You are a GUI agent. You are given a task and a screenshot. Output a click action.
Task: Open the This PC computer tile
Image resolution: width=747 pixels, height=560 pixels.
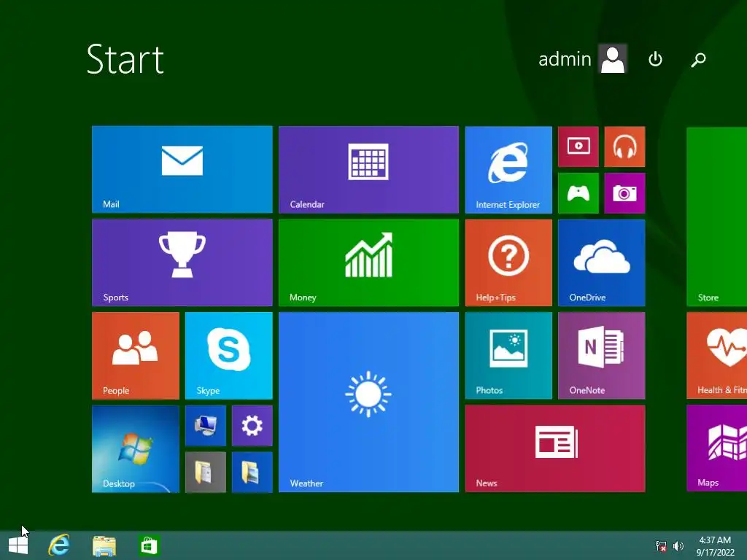click(x=205, y=426)
